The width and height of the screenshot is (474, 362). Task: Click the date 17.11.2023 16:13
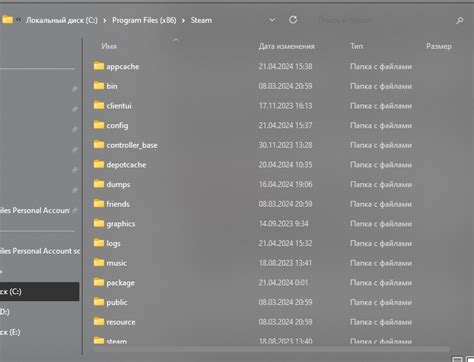285,106
